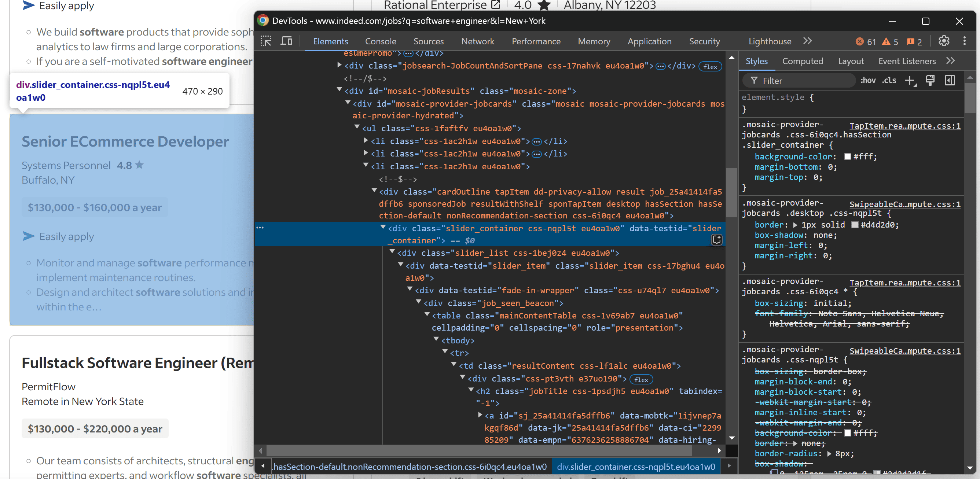This screenshot has width=980, height=479.
Task: Click the Elements tree scroll-down arrow
Action: click(x=731, y=438)
